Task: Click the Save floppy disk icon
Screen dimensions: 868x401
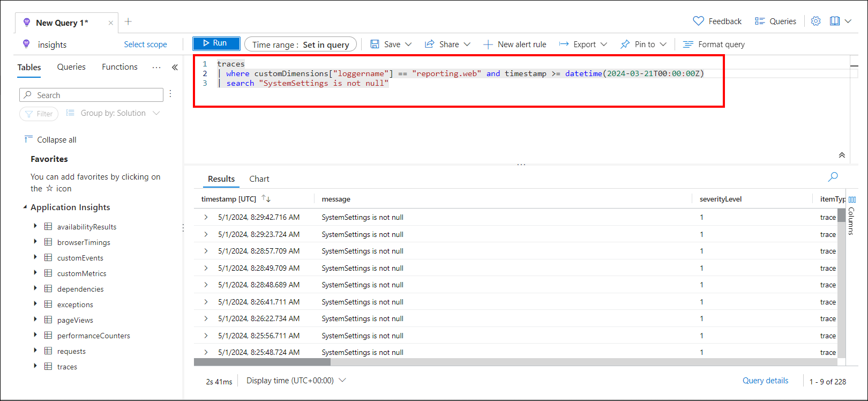Action: pyautogui.click(x=375, y=44)
